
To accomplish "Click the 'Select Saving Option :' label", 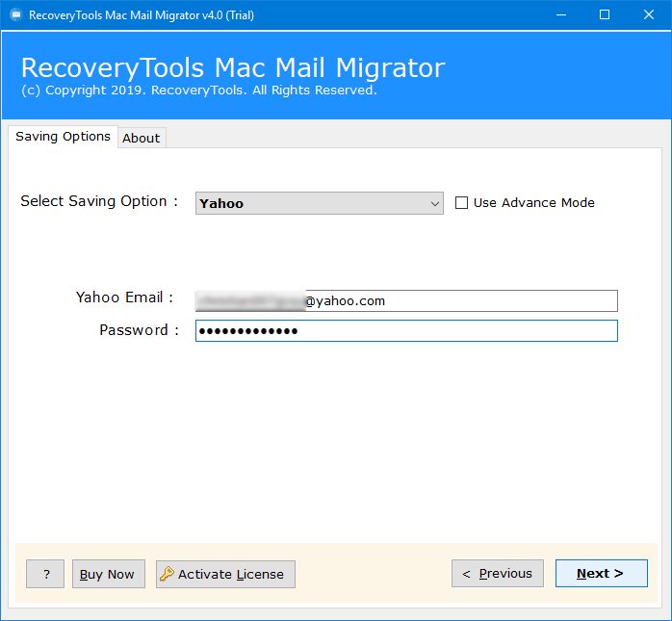I will point(99,201).
